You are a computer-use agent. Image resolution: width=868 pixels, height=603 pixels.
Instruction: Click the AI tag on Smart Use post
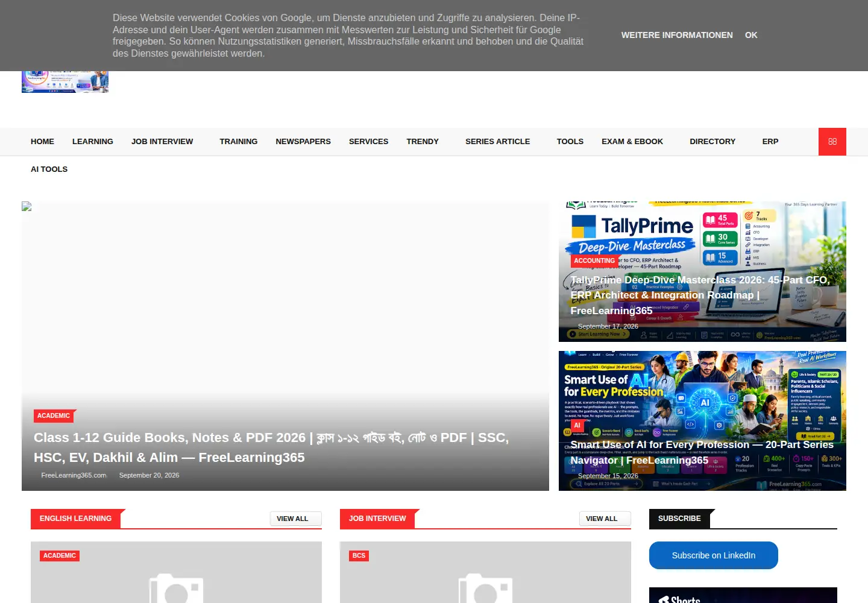577,425
